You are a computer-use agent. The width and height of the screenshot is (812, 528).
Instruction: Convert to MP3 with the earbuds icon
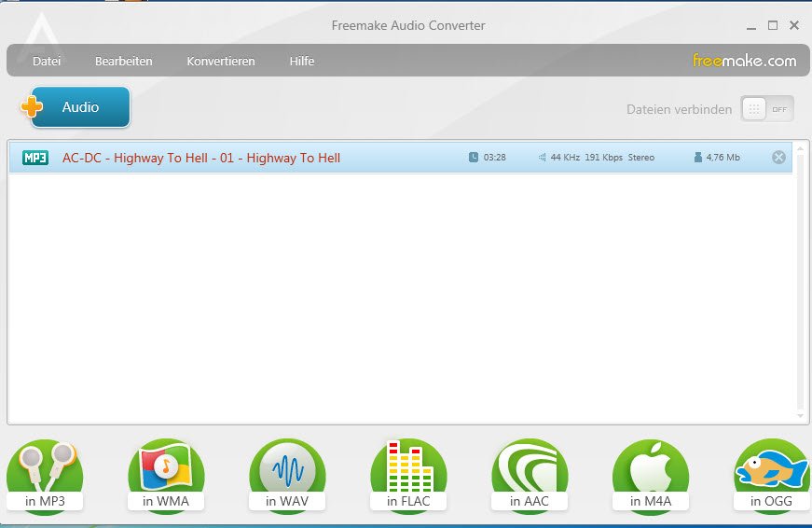click(45, 477)
